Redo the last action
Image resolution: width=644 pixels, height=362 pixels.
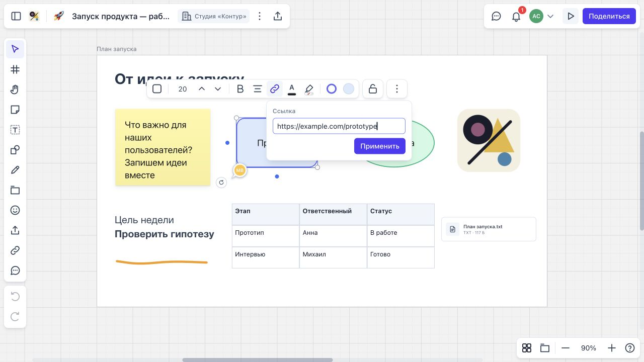[15, 317]
